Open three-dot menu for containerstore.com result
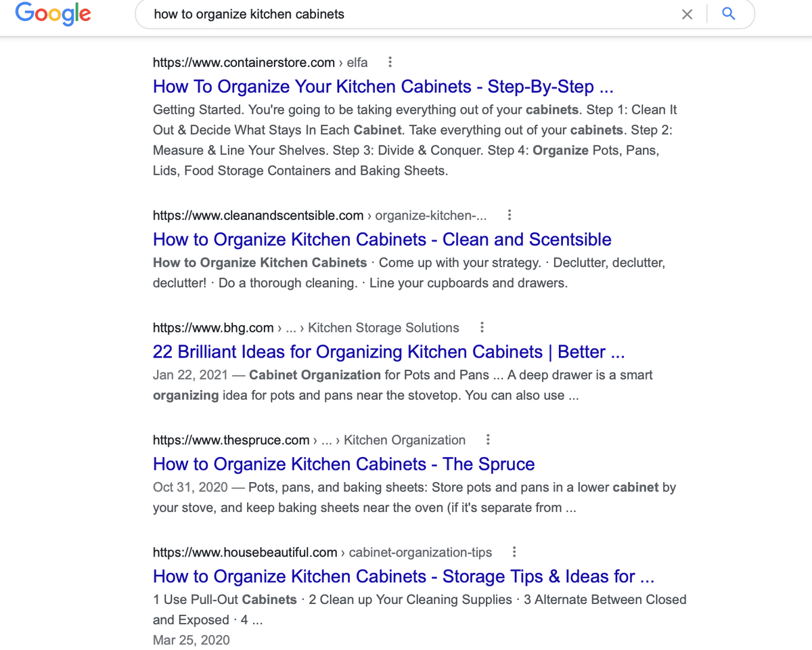Screen dimensions: 812x650 [390, 62]
